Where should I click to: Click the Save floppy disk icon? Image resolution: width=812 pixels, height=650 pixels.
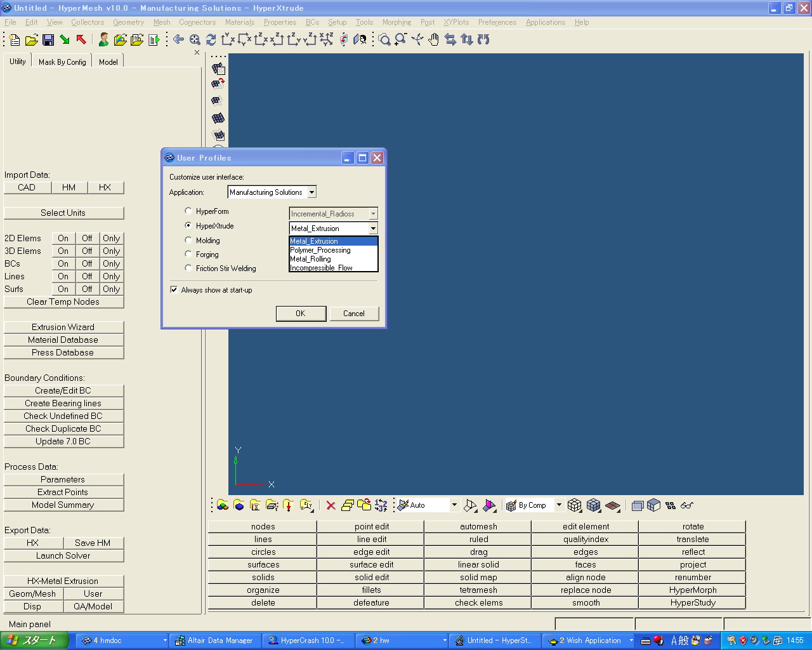pyautogui.click(x=48, y=40)
